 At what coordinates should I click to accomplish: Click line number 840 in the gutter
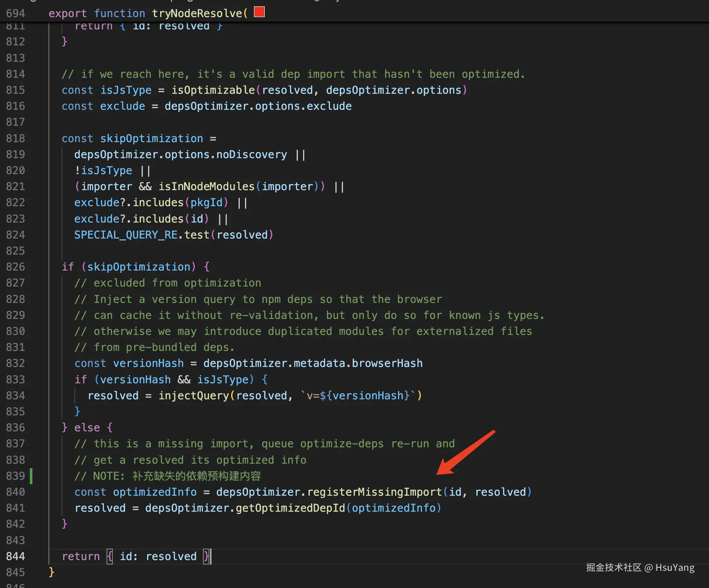pos(16,492)
